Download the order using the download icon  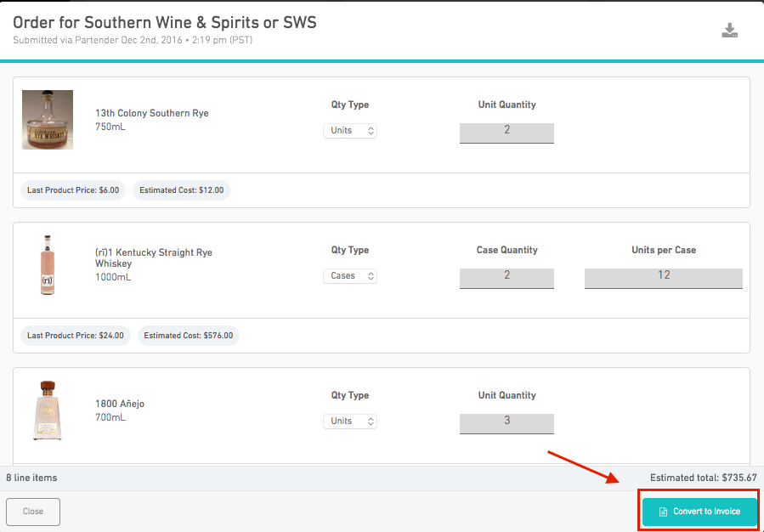point(729,31)
